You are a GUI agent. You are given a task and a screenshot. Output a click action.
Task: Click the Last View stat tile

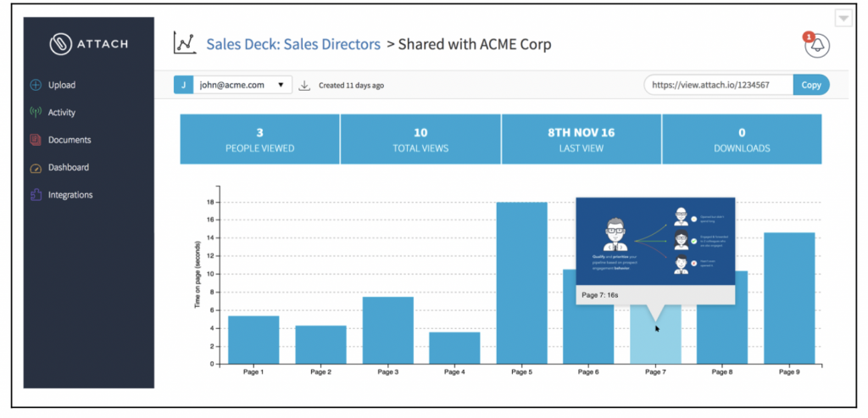581,140
